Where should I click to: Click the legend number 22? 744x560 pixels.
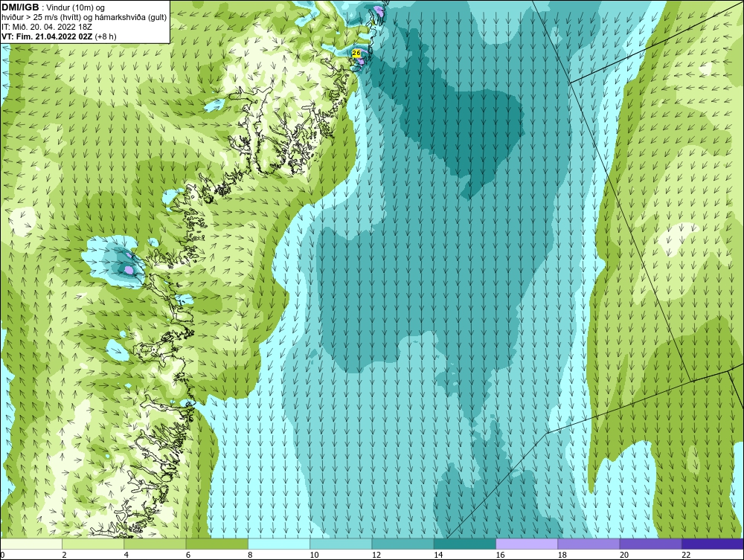[686, 556]
